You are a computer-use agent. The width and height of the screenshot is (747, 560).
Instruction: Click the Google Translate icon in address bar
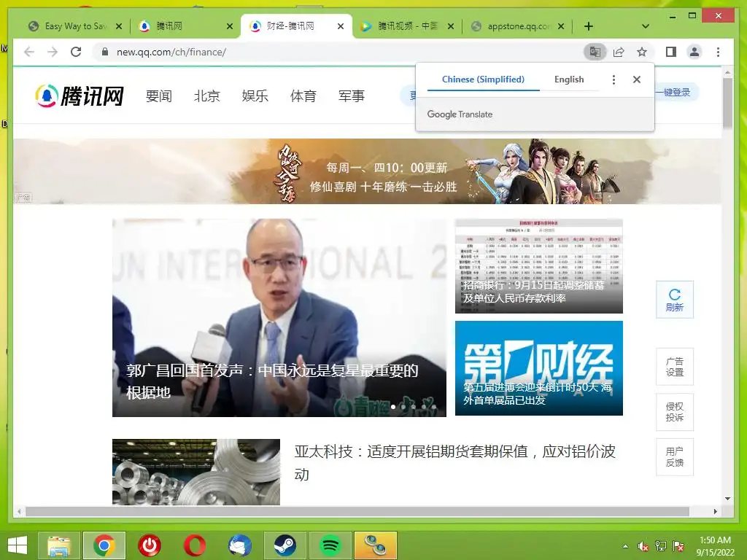click(x=595, y=52)
